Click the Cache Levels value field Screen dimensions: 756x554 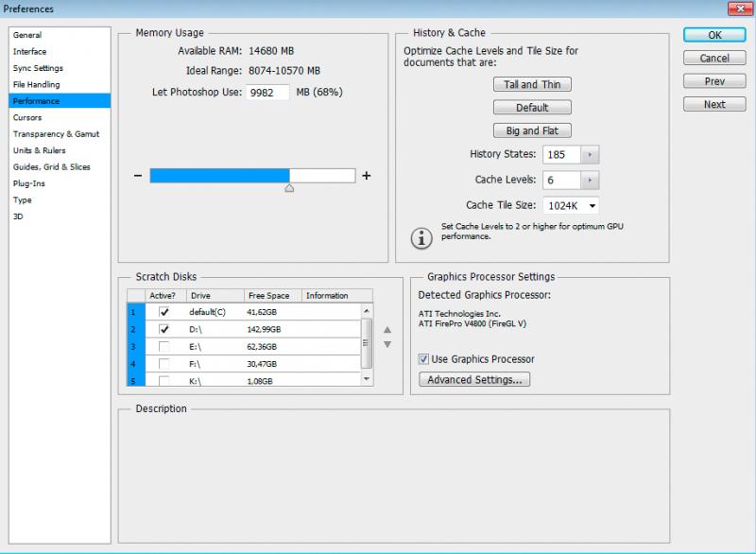tap(561, 181)
